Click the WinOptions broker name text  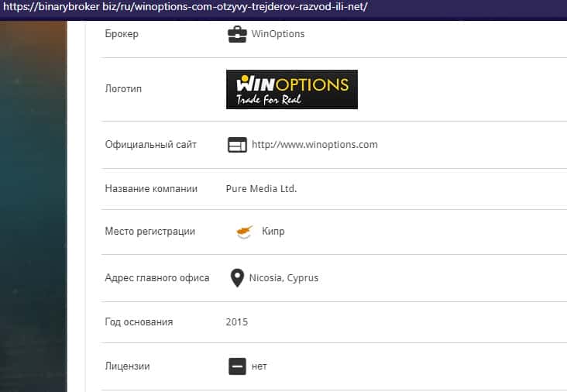pyautogui.click(x=278, y=34)
